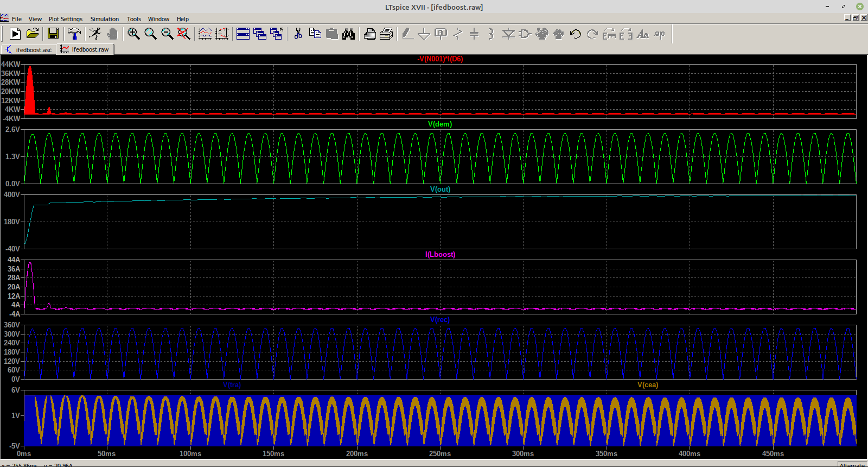The image size is (868, 467).
Task: Click the Autorange Y-axis icon
Action: (222, 34)
